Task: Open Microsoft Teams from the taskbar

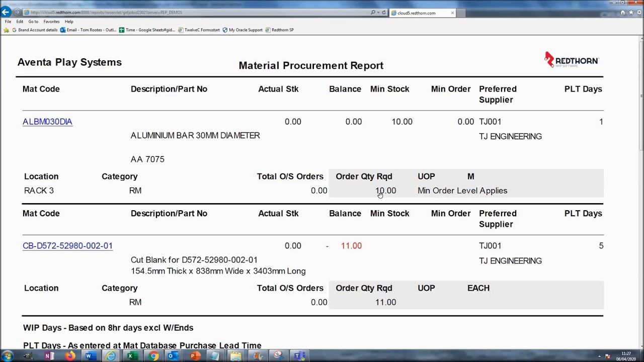Action: 300,356
